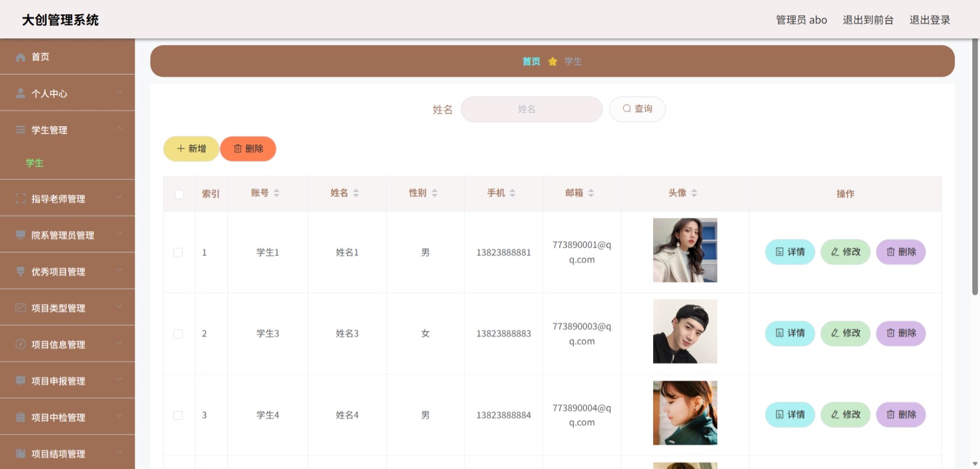Click the person icon next to 个人中心
Image resolution: width=980 pixels, height=469 pixels.
pos(21,93)
